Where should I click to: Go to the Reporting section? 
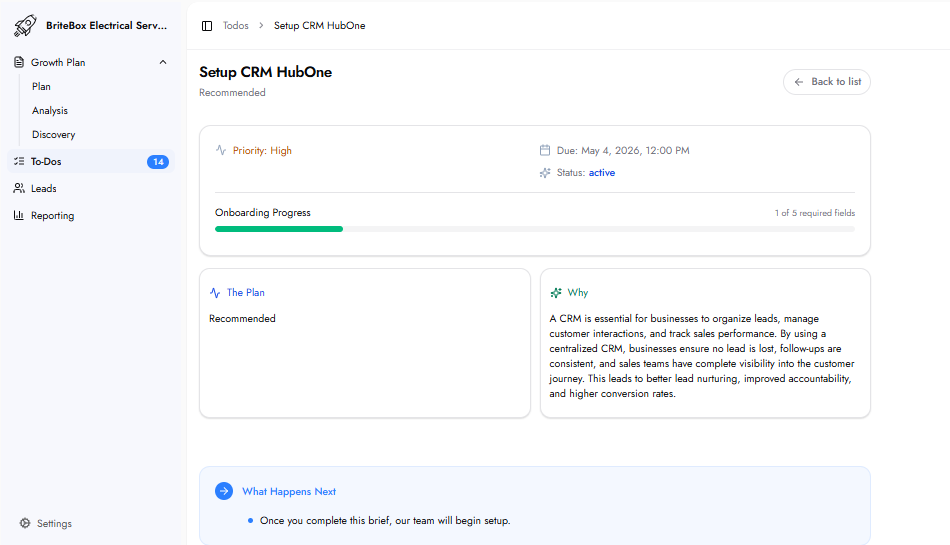pyautogui.click(x=52, y=215)
